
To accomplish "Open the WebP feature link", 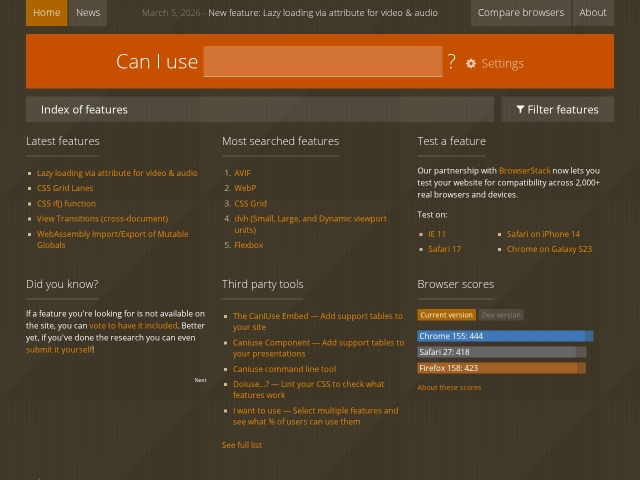I will pyautogui.click(x=245, y=188).
